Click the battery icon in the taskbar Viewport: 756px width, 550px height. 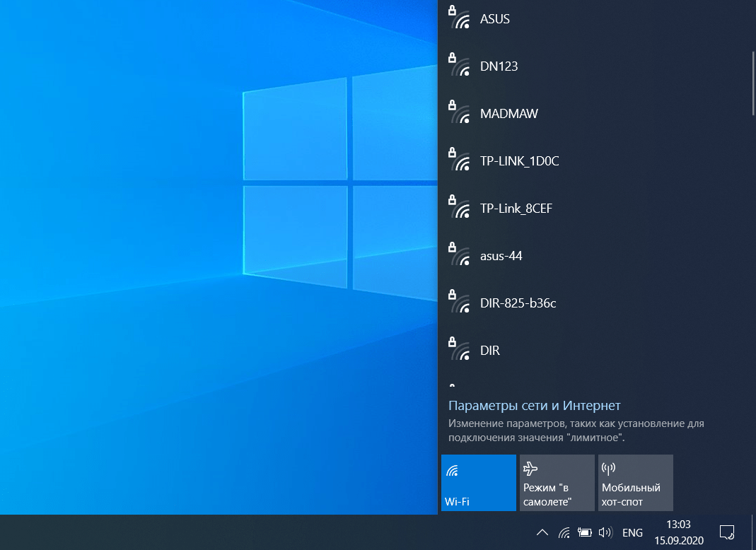point(584,532)
